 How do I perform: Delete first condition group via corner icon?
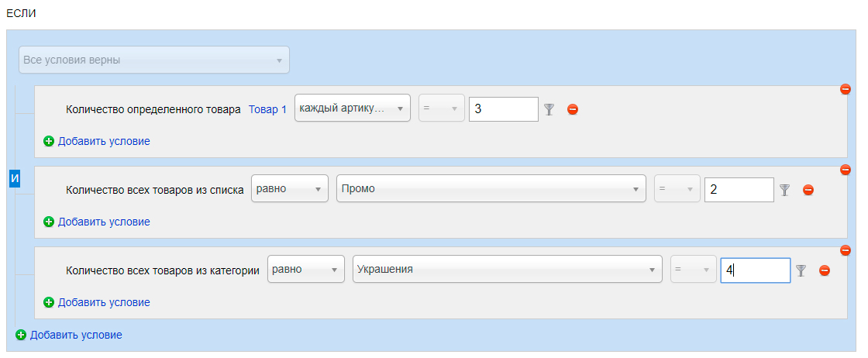point(846,89)
